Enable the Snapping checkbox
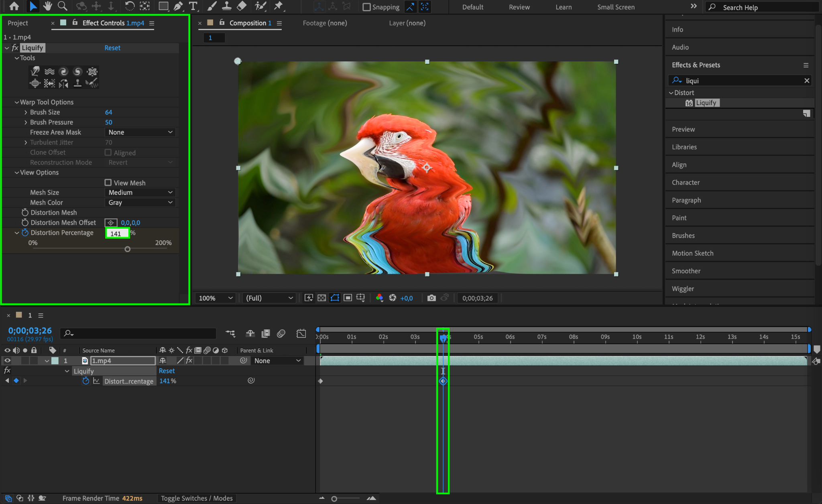822x504 pixels. tap(366, 7)
